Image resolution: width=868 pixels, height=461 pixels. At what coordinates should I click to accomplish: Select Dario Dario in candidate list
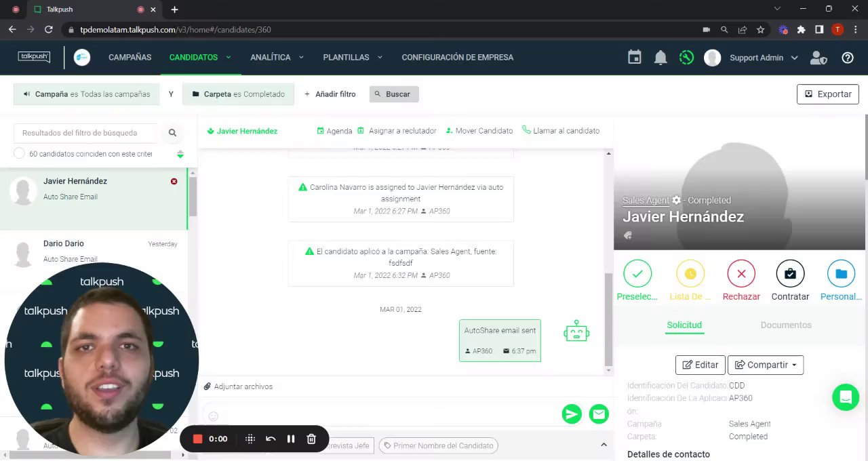click(x=94, y=262)
